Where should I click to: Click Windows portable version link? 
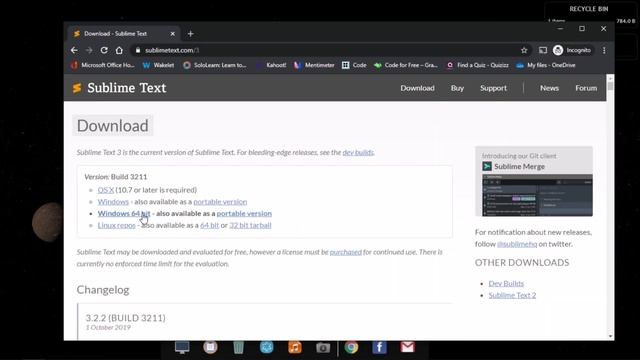point(220,202)
